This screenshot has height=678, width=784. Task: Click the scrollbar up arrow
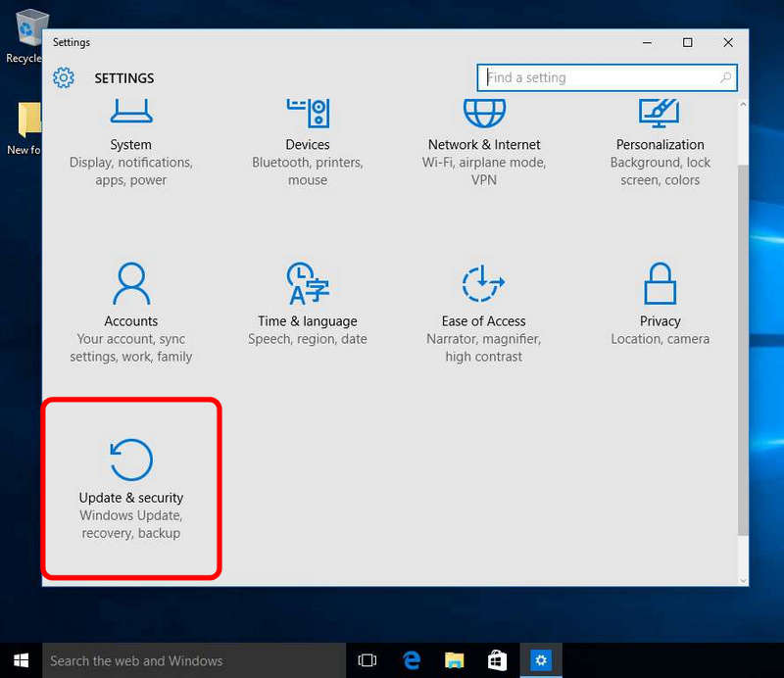point(743,105)
